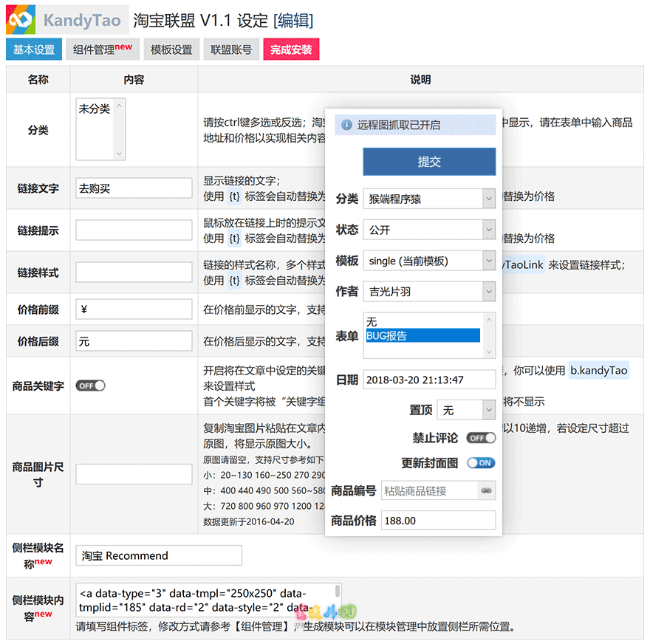
Task: Click the 价格前缀 input with ¥
Action: click(x=134, y=309)
